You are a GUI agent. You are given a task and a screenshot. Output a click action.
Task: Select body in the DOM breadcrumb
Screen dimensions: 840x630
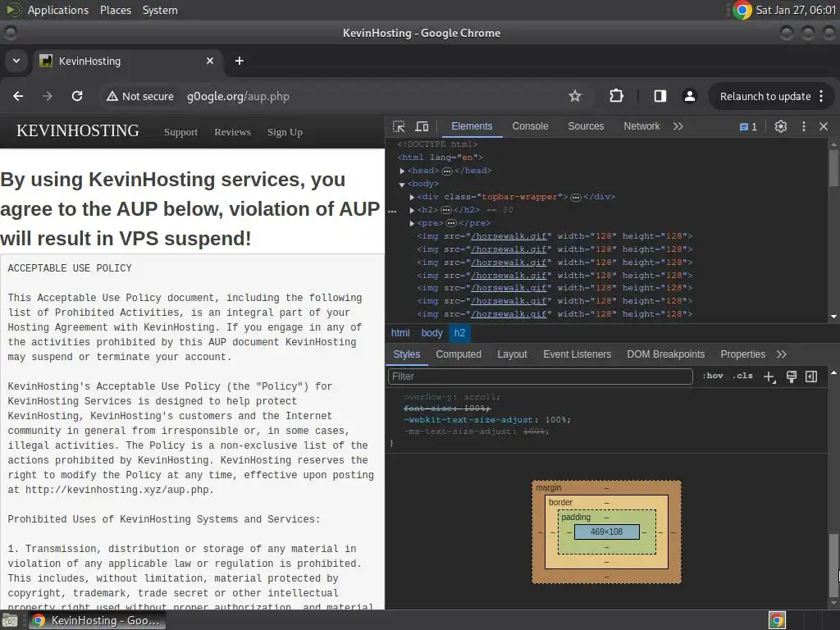[431, 333]
